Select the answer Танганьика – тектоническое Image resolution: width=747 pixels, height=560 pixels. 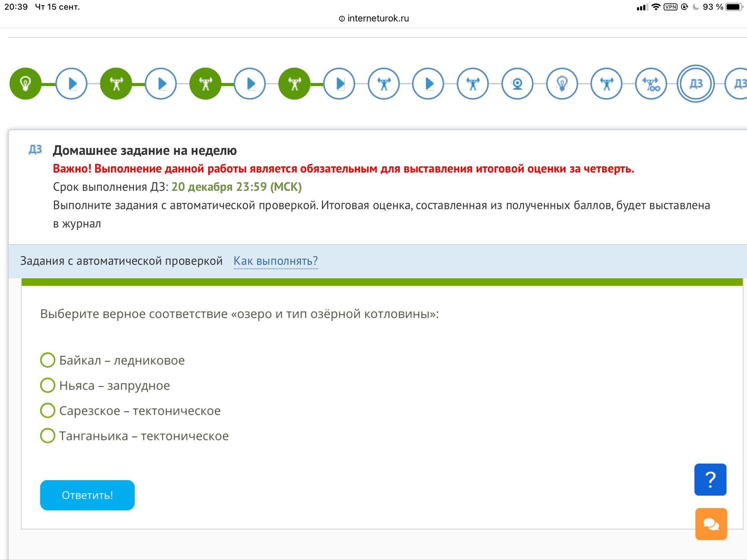pos(135,436)
